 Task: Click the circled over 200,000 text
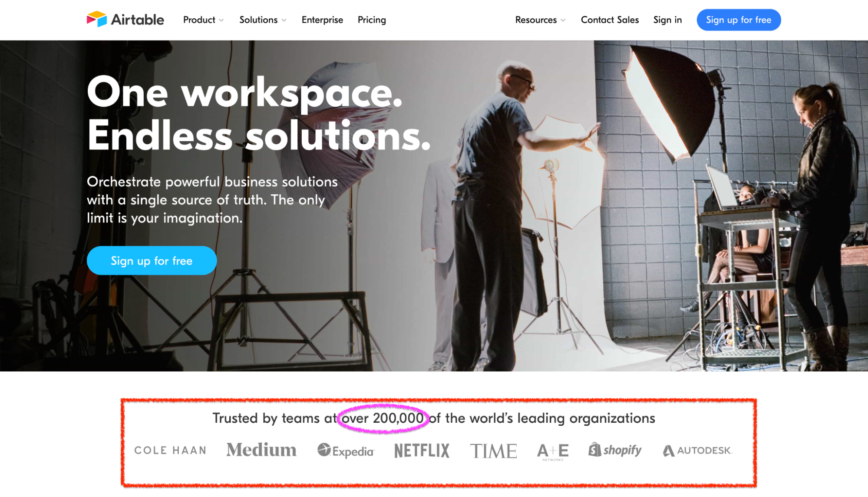[x=383, y=418]
